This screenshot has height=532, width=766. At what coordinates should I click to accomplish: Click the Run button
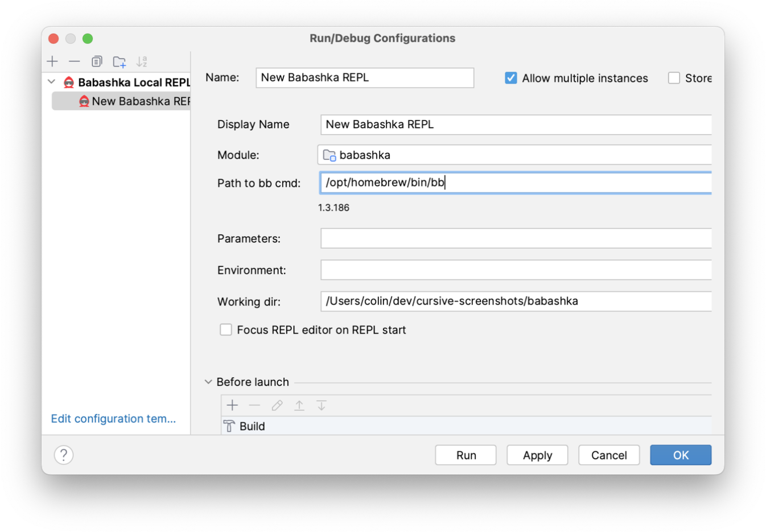(x=466, y=455)
